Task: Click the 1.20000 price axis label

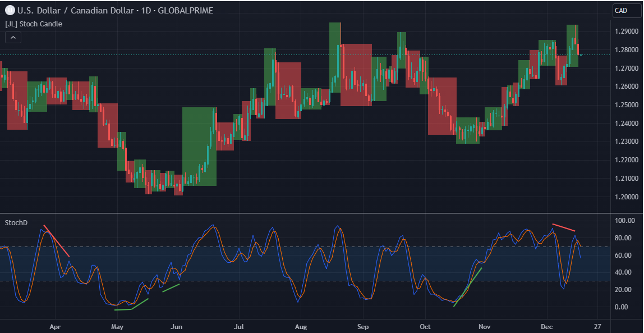Action: pyautogui.click(x=626, y=197)
